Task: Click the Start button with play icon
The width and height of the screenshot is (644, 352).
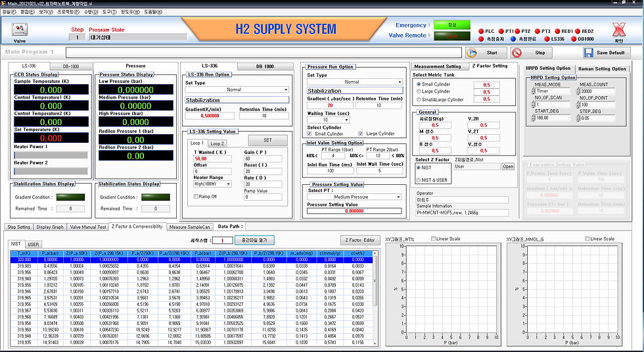Action: click(x=486, y=53)
